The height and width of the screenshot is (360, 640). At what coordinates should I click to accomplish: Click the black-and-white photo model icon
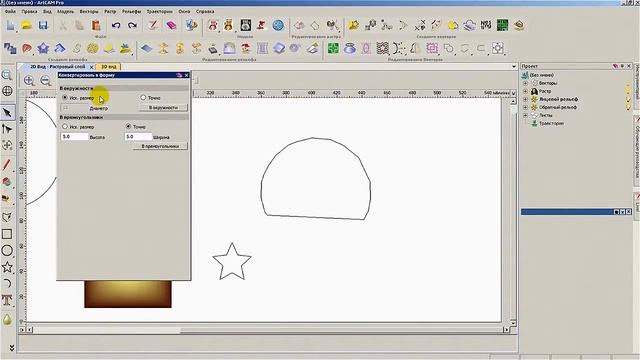245,25
